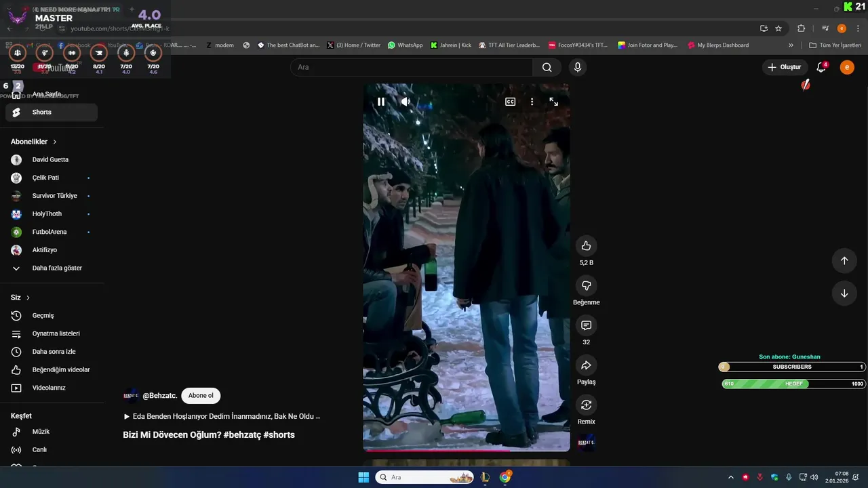868x488 pixels.
Task: Open the My Blerps Dashboard bookmark
Action: [x=718, y=45]
